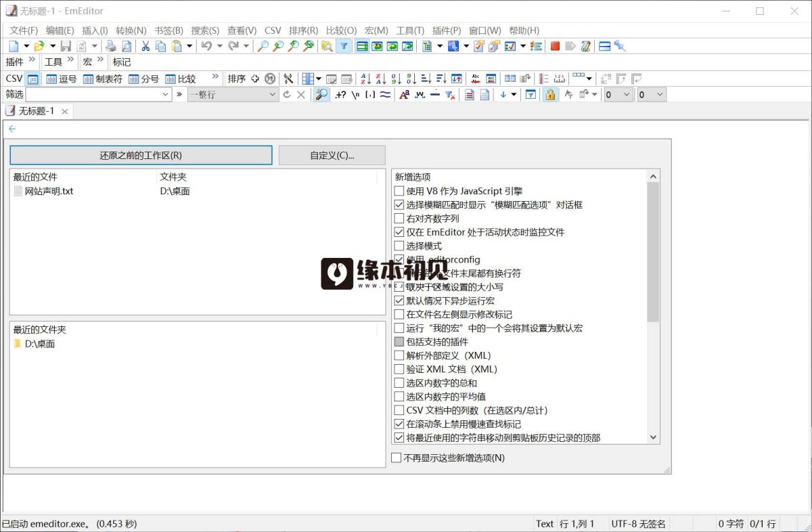Select Comma separated (逗号) CSV mode

coord(62,79)
